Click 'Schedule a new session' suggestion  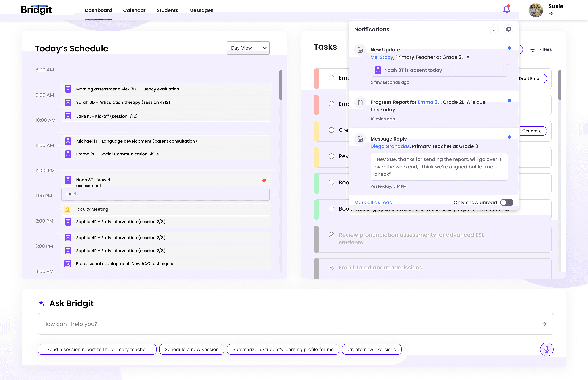pyautogui.click(x=191, y=349)
